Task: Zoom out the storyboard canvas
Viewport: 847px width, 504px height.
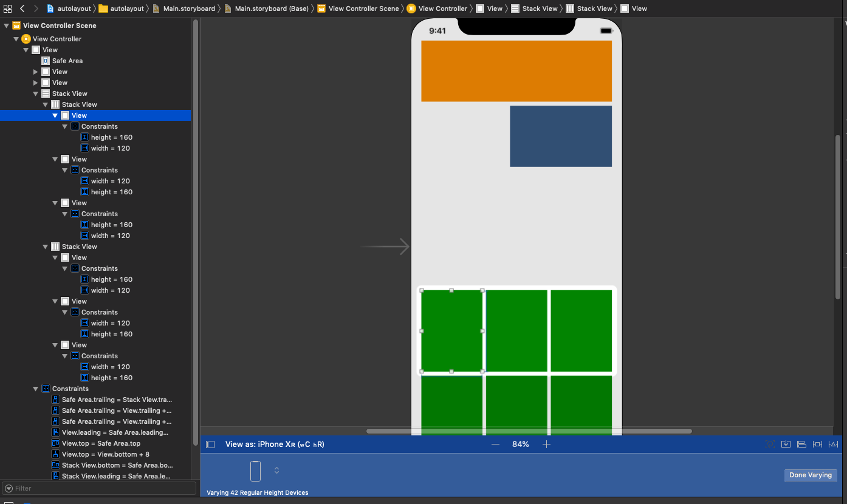Action: coord(496,444)
